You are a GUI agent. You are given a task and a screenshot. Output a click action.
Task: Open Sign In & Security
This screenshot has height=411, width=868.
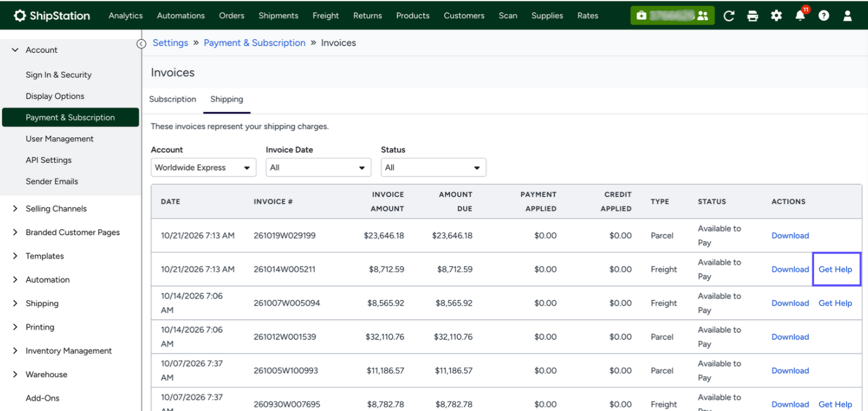click(59, 75)
